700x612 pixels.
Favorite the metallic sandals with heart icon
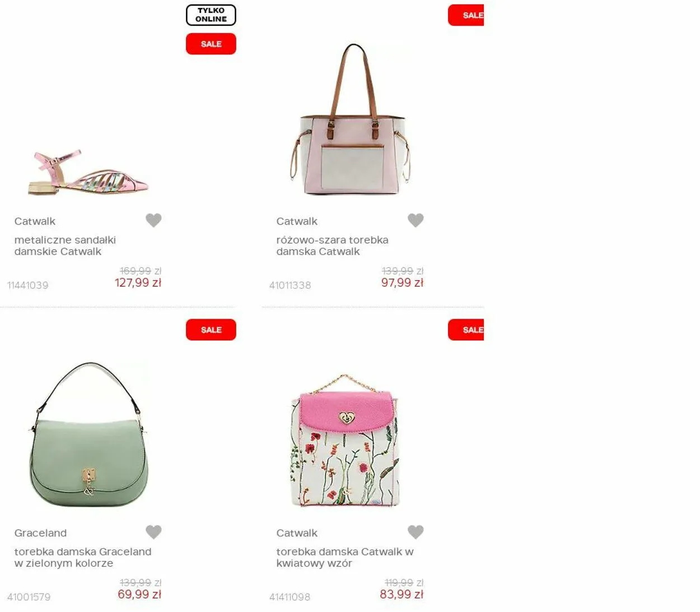click(x=153, y=220)
